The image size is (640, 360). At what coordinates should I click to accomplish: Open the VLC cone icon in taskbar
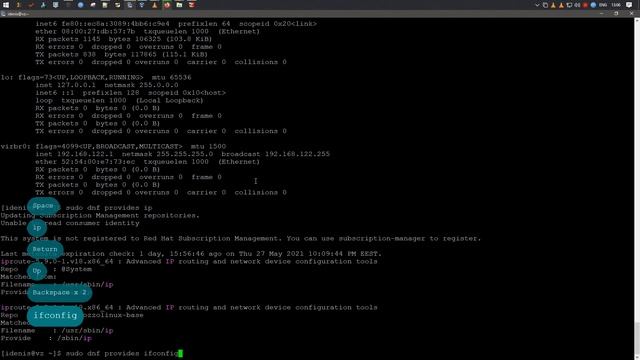coord(154,5)
